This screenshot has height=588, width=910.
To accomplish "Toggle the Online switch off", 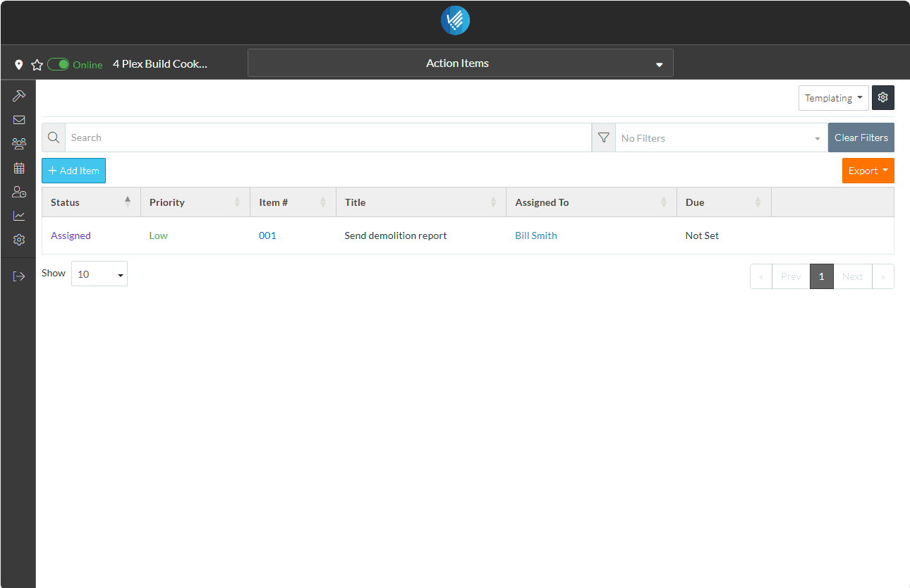I will pos(59,64).
